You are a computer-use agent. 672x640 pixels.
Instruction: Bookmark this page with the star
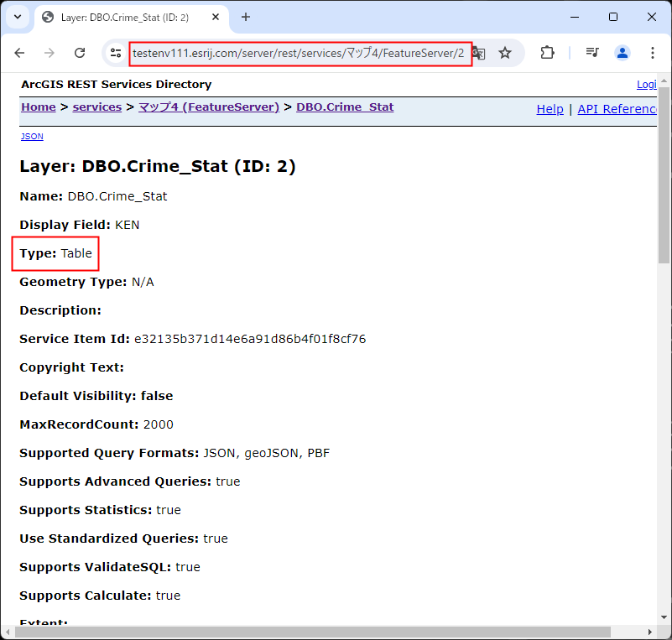click(505, 53)
